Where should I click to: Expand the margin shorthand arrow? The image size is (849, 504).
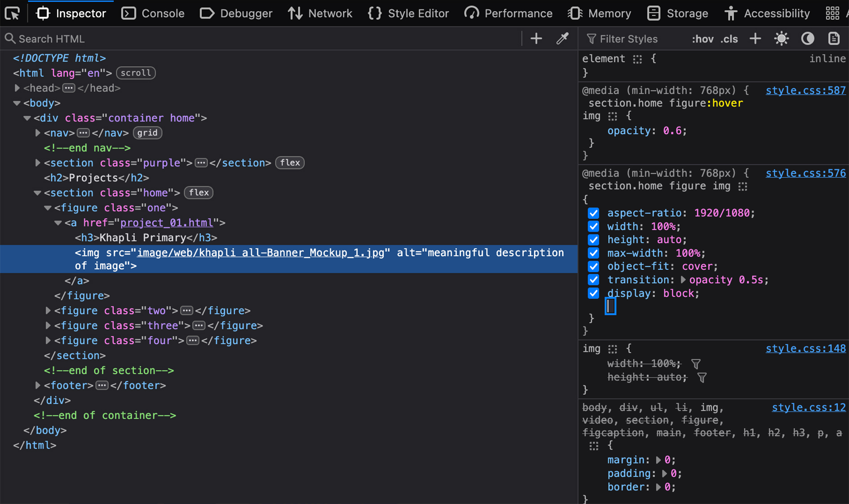[x=658, y=460]
